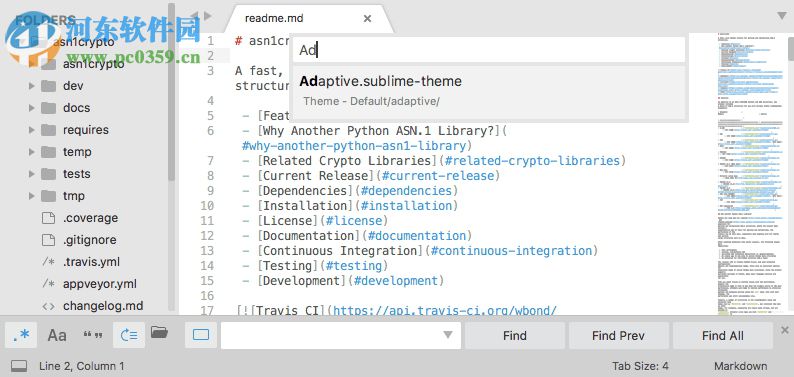This screenshot has height=377, width=794.
Task: Open .coverage file
Action: pyautogui.click(x=90, y=218)
